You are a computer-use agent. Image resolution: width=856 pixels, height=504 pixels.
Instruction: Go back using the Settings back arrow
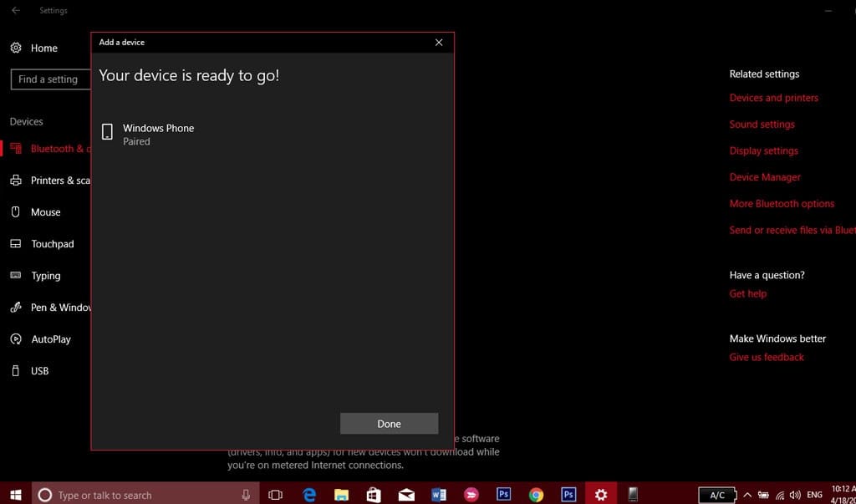tap(16, 11)
